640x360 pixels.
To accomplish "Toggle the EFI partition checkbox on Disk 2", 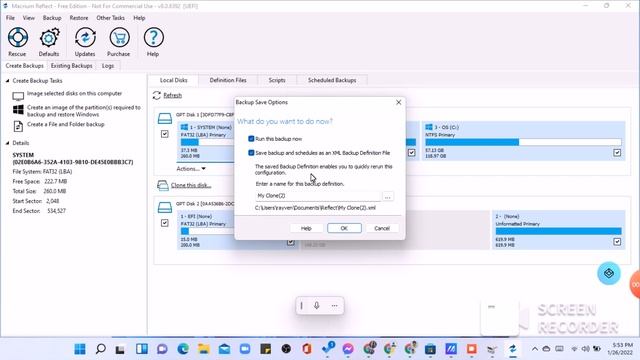I will click(x=290, y=242).
